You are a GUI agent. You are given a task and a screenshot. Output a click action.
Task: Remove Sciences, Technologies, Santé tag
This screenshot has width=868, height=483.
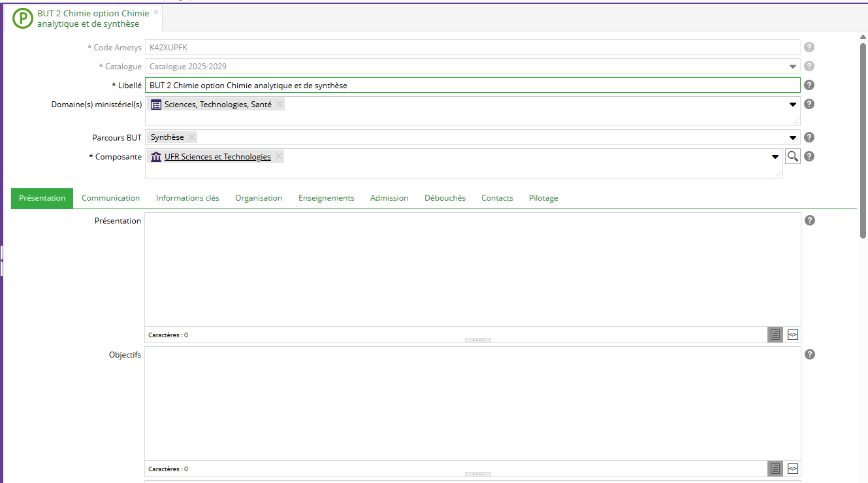click(x=280, y=104)
